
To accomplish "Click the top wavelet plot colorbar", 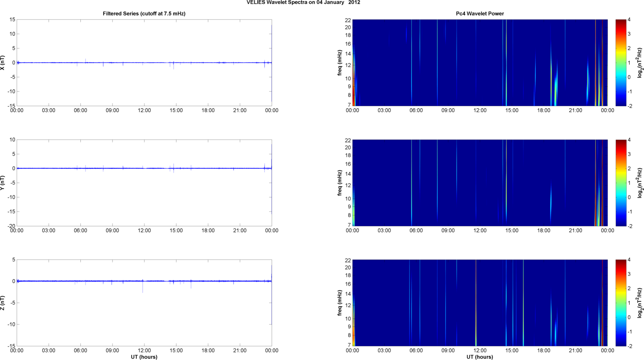I will click(x=620, y=63).
